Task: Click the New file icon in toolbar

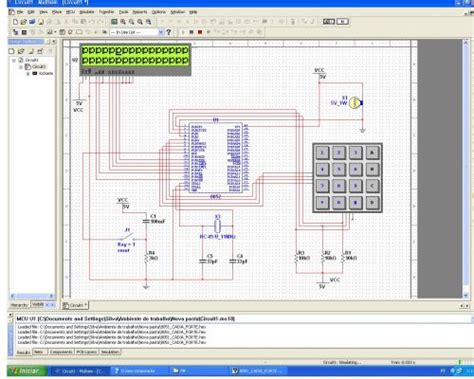Action: pyautogui.click(x=15, y=22)
